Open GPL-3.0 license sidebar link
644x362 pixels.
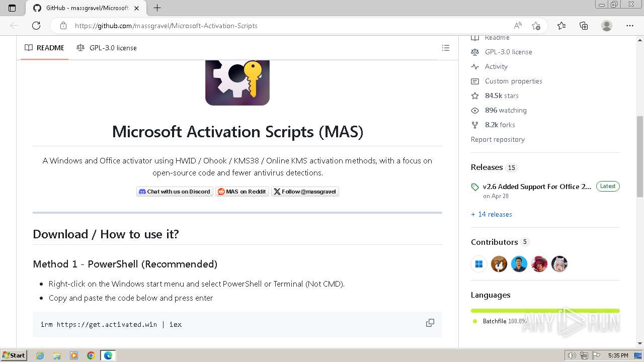[509, 52]
